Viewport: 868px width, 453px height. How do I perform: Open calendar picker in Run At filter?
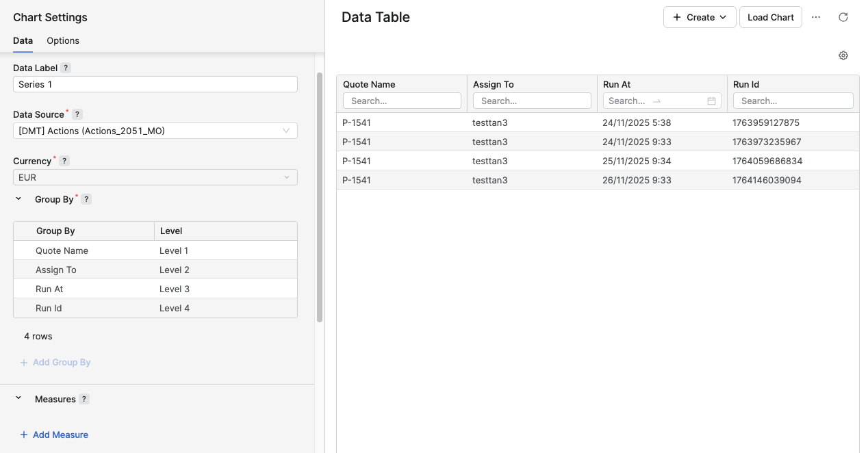pos(711,101)
